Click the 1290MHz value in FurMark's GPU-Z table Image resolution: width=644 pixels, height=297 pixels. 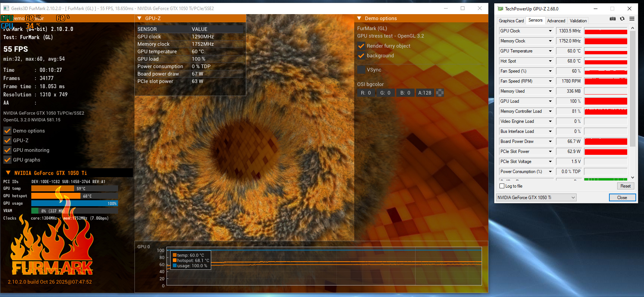tap(203, 36)
